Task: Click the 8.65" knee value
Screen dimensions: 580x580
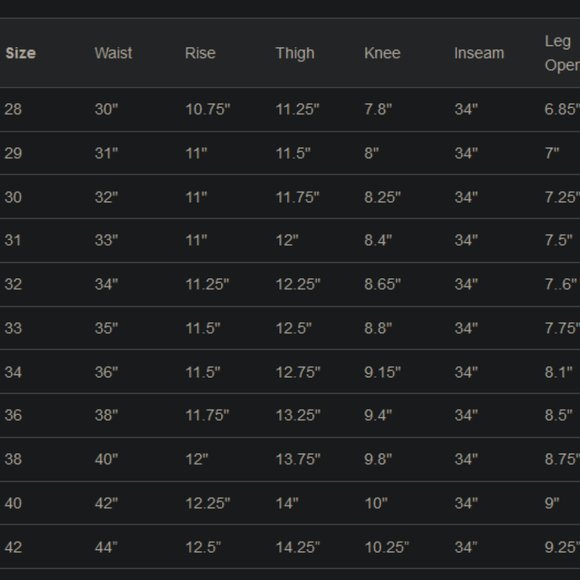Action: click(x=382, y=284)
